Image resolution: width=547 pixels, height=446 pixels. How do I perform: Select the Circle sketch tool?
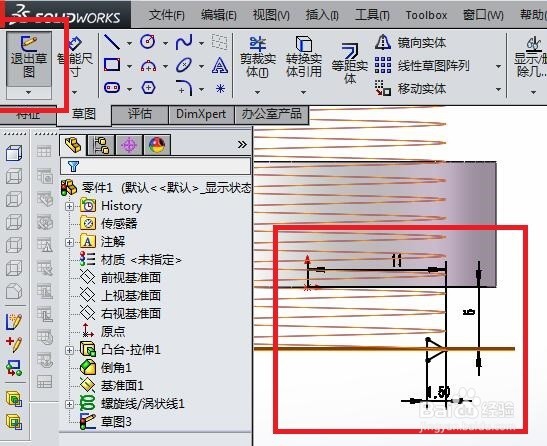coord(148,42)
